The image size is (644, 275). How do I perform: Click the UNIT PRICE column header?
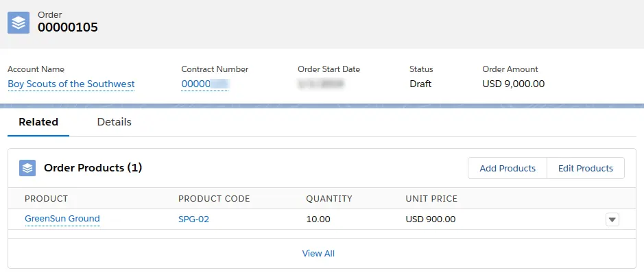[431, 199]
